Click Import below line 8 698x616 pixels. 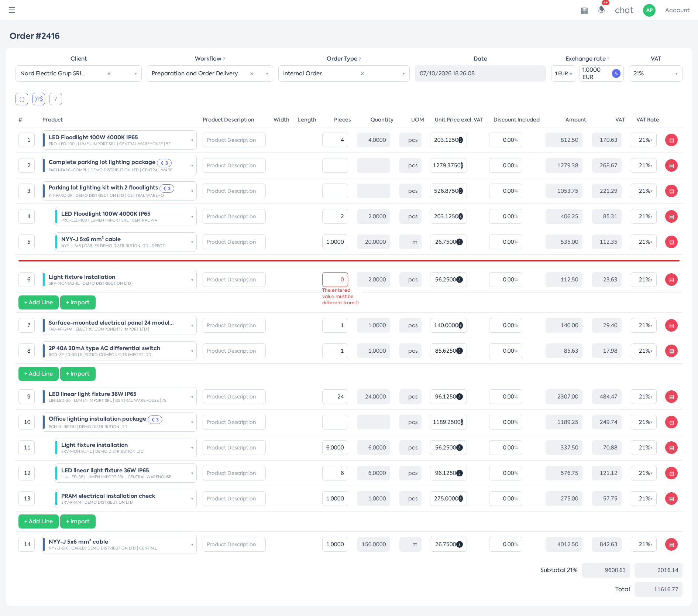78,374
